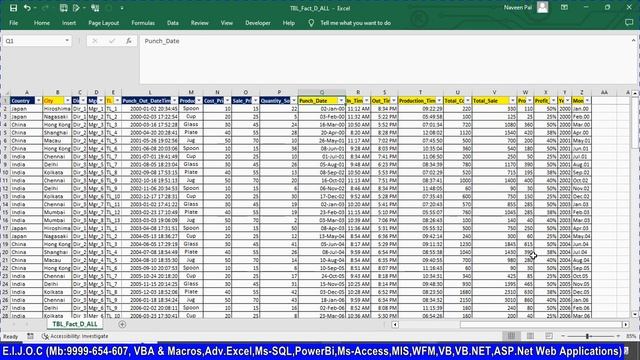The height and width of the screenshot is (360, 640).
Task: Click the horizontal scrollbar left arrow
Action: [395, 324]
